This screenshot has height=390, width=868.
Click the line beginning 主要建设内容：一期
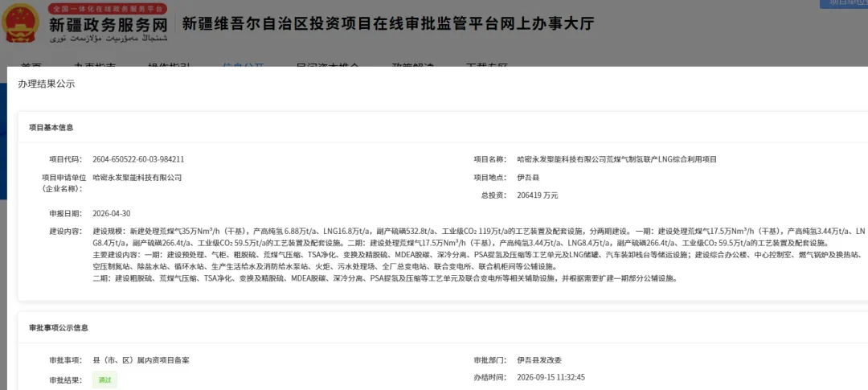477,255
